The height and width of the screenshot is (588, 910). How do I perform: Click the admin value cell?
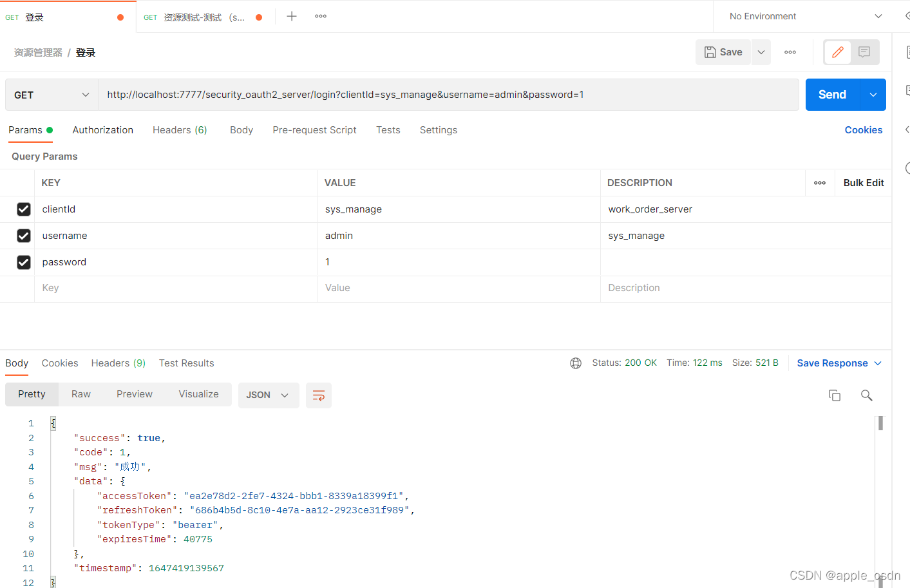[459, 236]
